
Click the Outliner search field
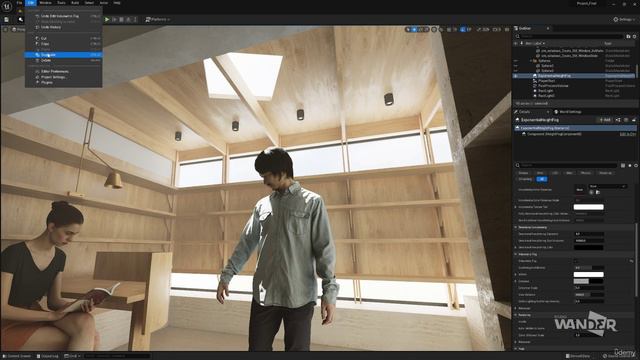pyautogui.click(x=571, y=36)
